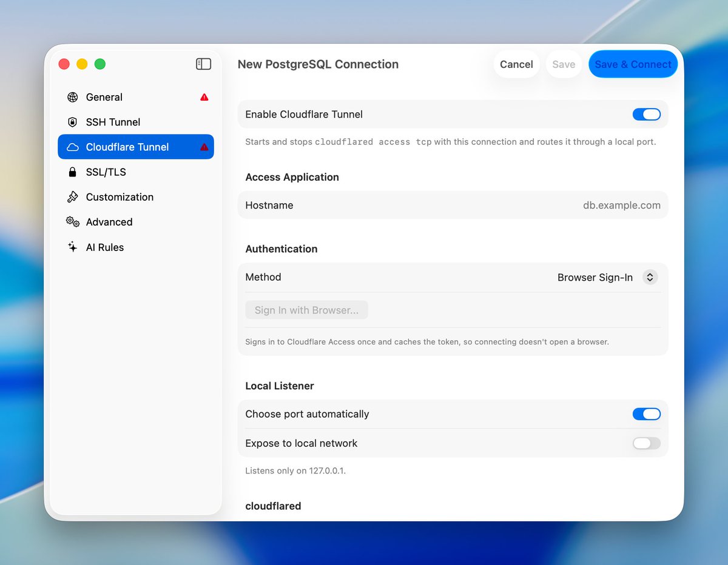The width and height of the screenshot is (728, 565).
Task: Click the paintbrush icon beside Customization
Action: click(x=73, y=197)
